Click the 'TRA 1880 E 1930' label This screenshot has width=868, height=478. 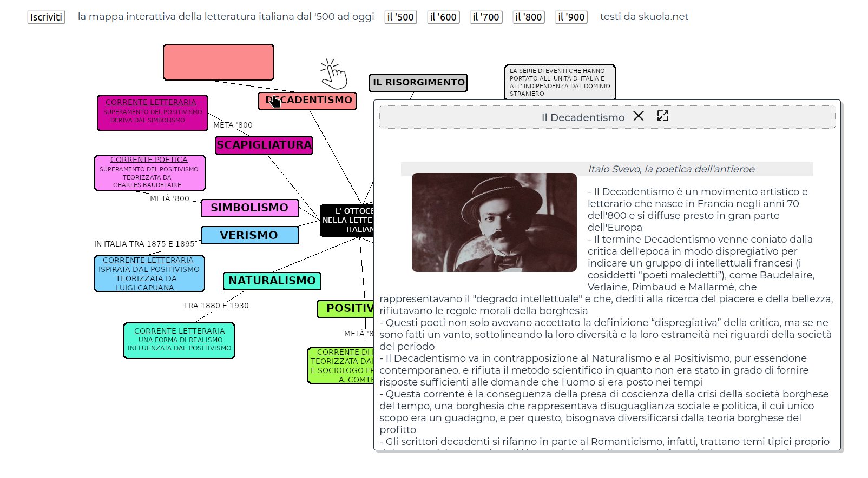coord(216,306)
